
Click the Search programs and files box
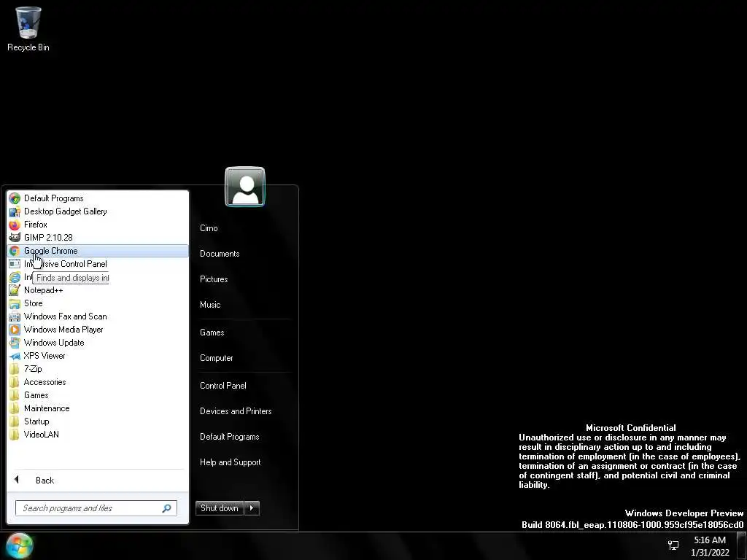[x=96, y=508]
